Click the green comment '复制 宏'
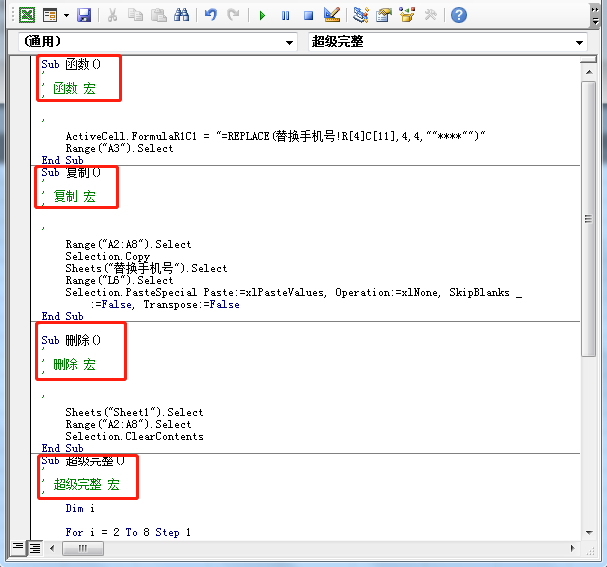 [74, 196]
